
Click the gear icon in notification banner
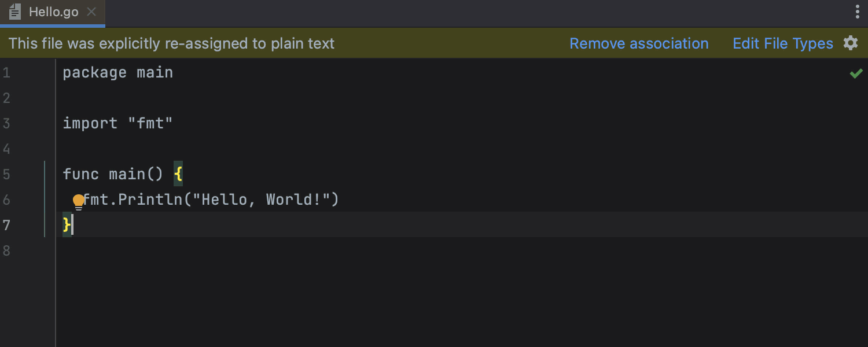click(x=850, y=43)
